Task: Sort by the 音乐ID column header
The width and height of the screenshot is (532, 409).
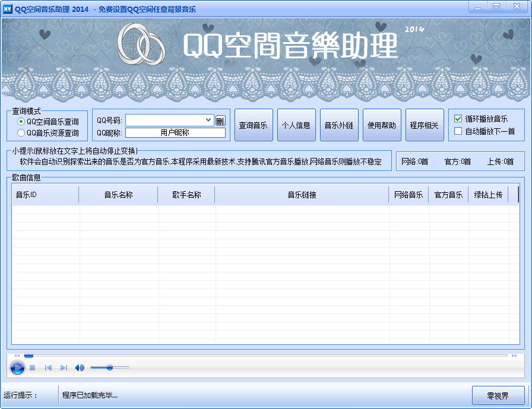Action: 45,195
